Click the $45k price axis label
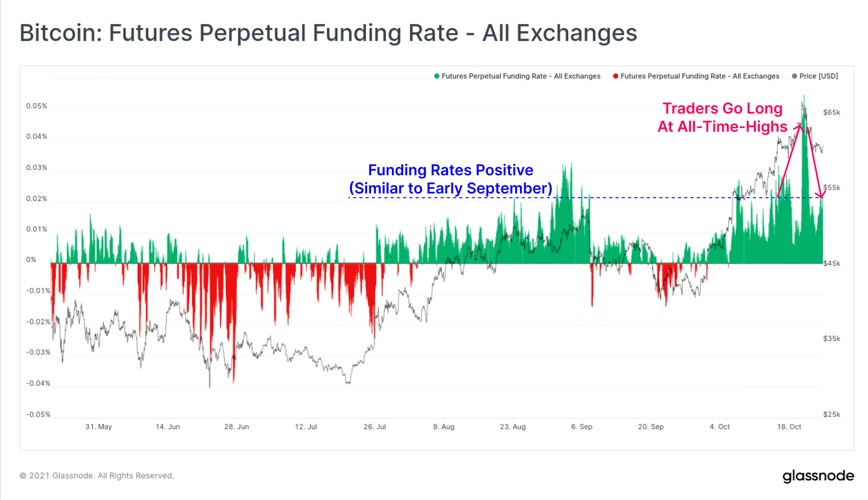 point(832,264)
